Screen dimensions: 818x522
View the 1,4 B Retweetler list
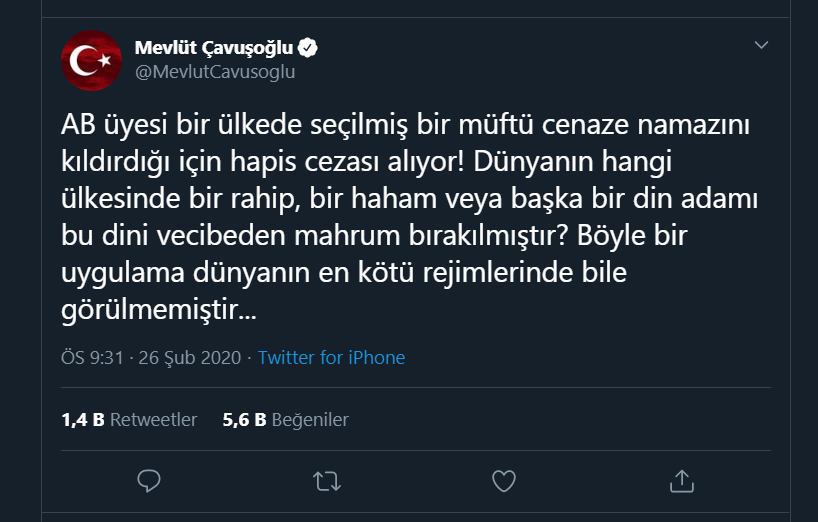coord(129,419)
